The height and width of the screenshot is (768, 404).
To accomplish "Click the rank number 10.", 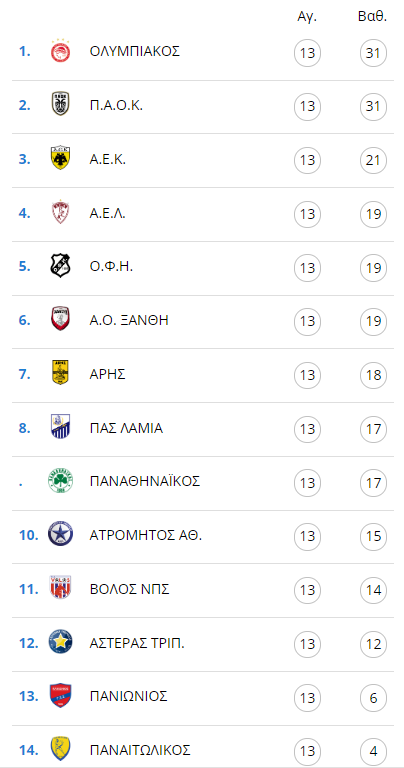I will point(28,535).
